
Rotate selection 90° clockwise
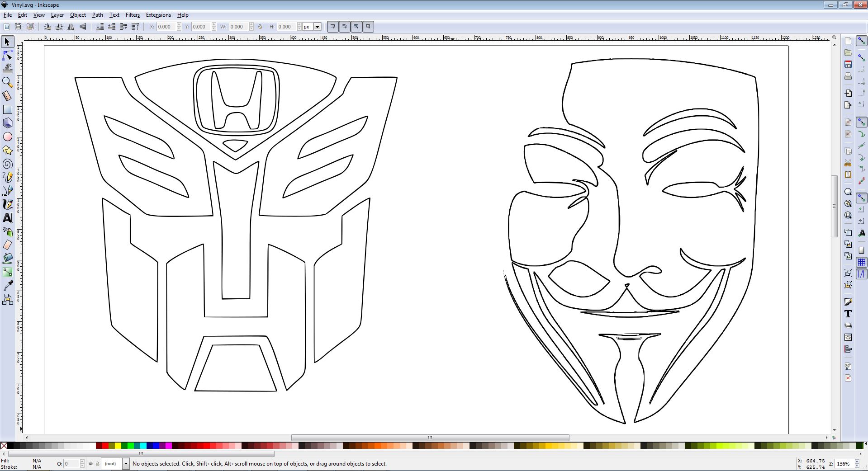(59, 27)
